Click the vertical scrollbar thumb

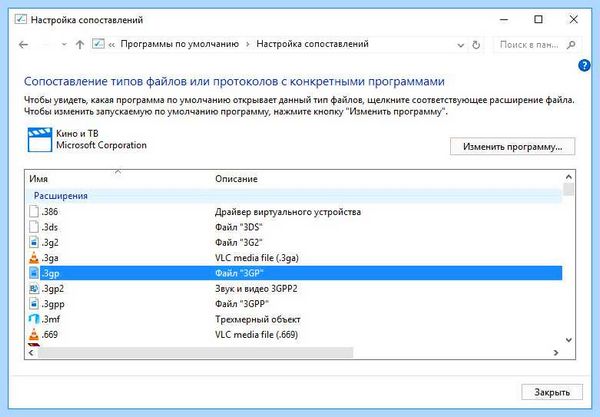click(x=569, y=189)
